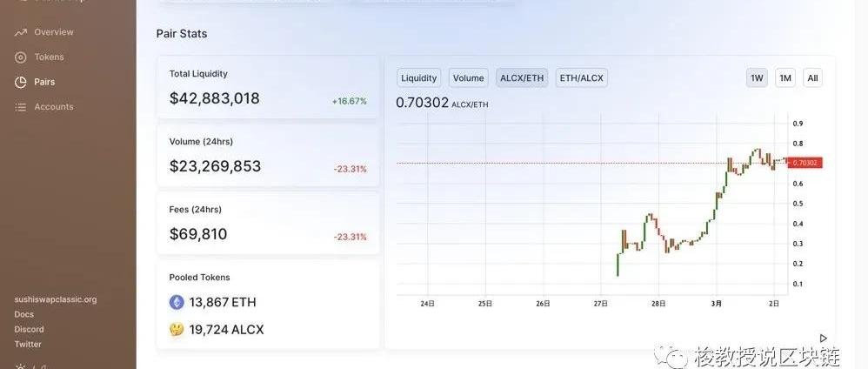The width and height of the screenshot is (868, 369).
Task: Click the Accounts list icon
Action: click(x=20, y=107)
